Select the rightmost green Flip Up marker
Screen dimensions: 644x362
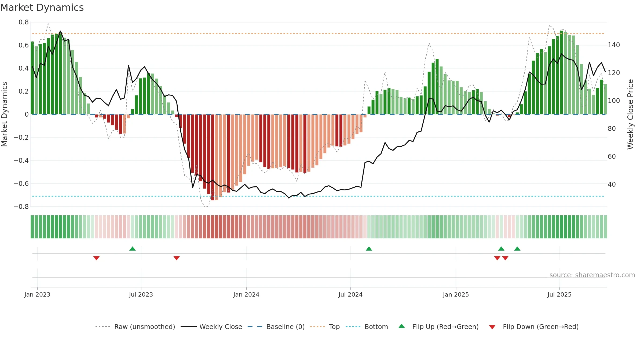[517, 249]
